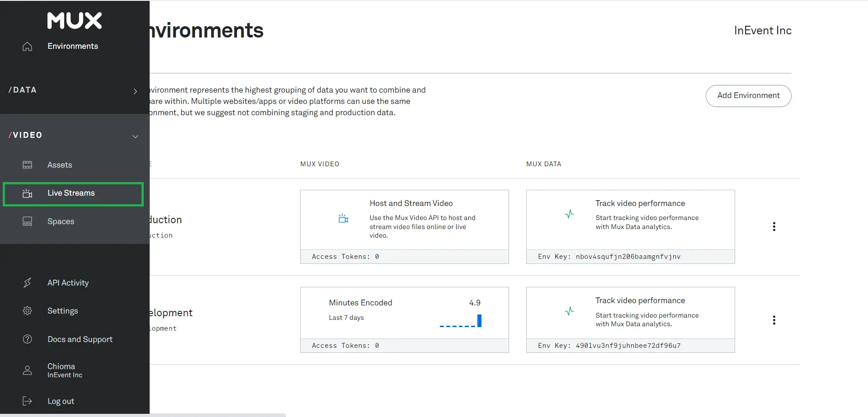Open Settings from the sidebar
The image size is (868, 417).
click(62, 311)
